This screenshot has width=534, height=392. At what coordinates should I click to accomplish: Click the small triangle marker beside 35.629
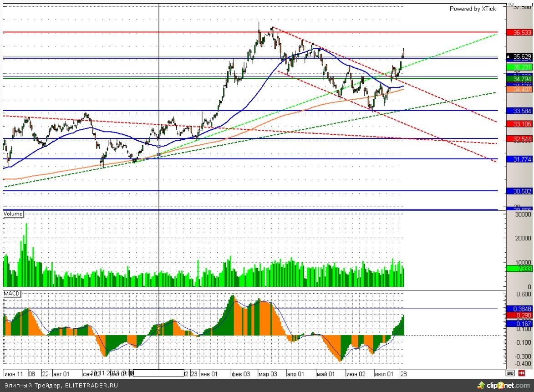pyautogui.click(x=509, y=56)
